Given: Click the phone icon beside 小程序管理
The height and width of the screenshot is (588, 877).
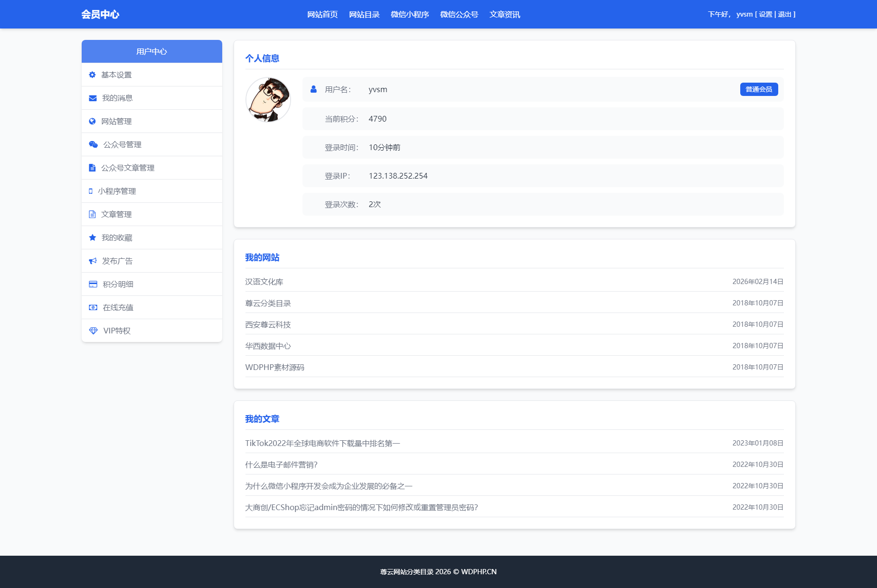Looking at the screenshot, I should (91, 191).
